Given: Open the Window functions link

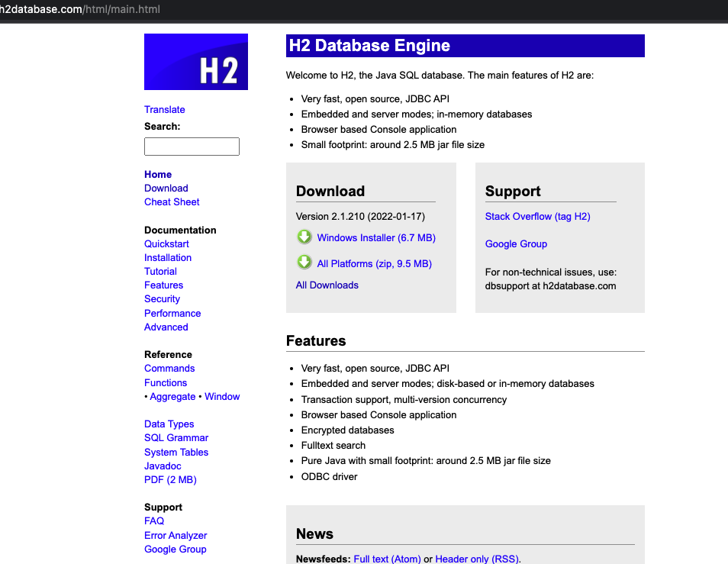Looking at the screenshot, I should point(222,397).
